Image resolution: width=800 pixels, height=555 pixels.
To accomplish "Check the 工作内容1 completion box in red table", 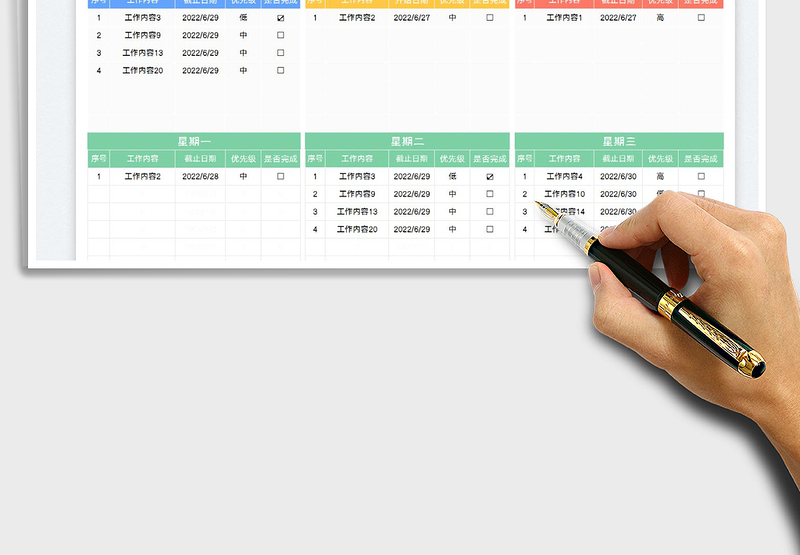I will click(701, 18).
